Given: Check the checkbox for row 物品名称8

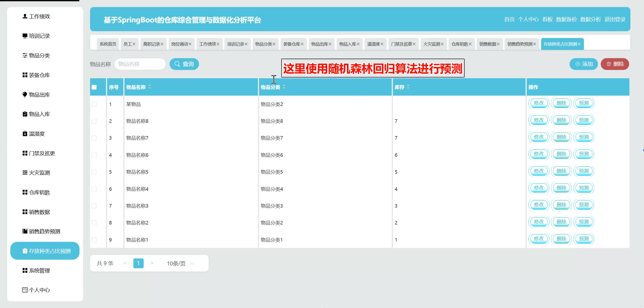Looking at the screenshot, I should coord(94,121).
